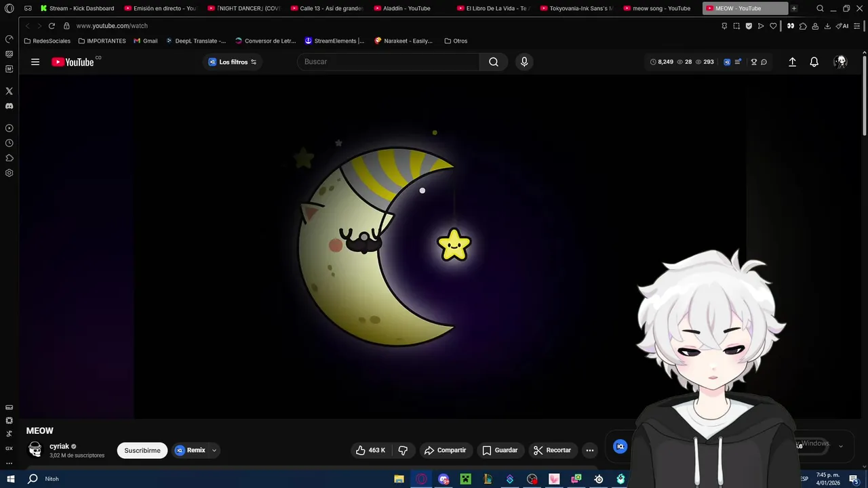This screenshot has width=868, height=488.
Task: Toggle the Los filtros vidIQ filter
Action: pos(233,62)
